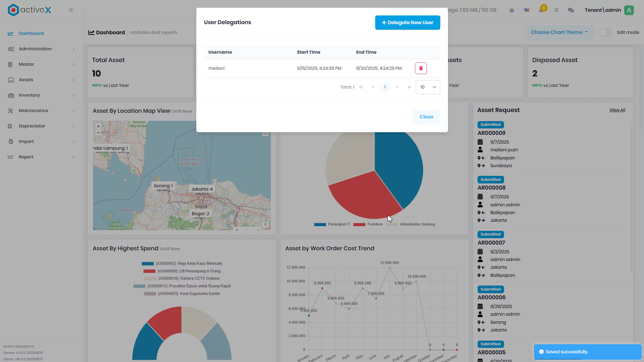Expand the Import menu chevron
The height and width of the screenshot is (362, 644).
[x=73, y=142]
